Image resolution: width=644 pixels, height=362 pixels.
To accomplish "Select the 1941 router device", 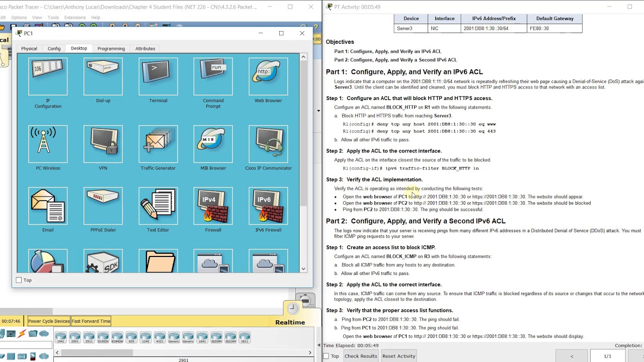I will tap(60, 337).
